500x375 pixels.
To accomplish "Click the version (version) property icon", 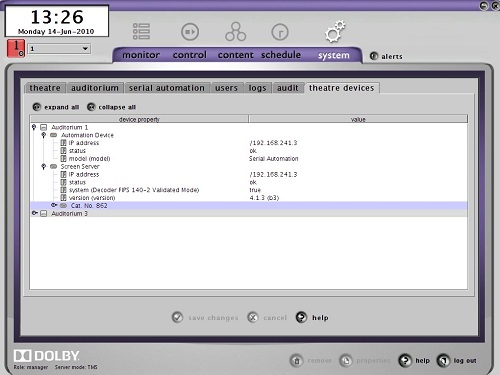I will [x=63, y=198].
